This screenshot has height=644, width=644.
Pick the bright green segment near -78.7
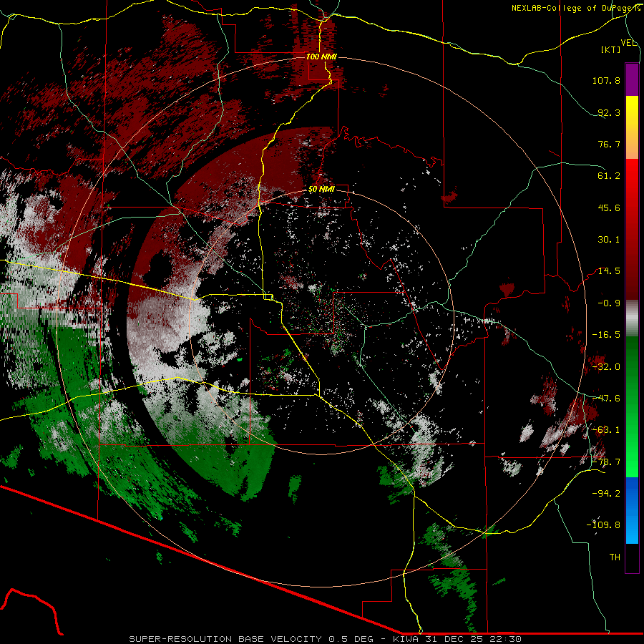[632, 462]
